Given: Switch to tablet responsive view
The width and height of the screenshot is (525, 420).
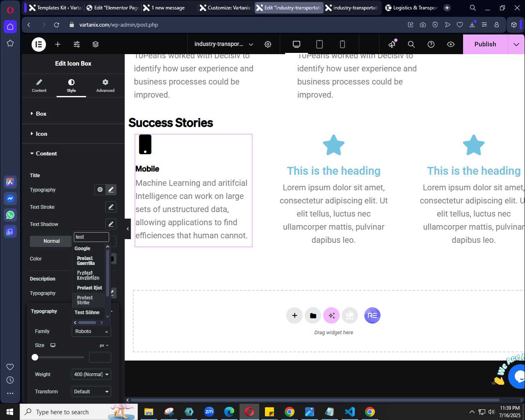Looking at the screenshot, I should (320, 44).
